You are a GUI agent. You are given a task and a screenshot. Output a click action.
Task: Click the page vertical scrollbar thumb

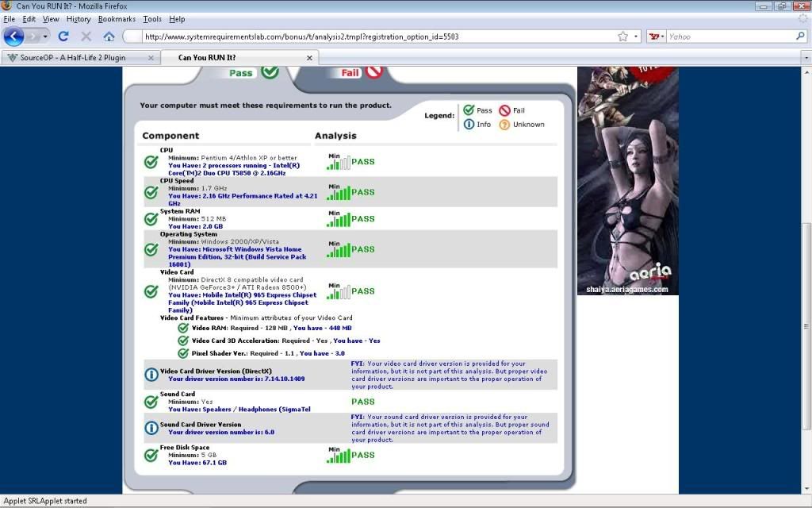pyautogui.click(x=806, y=326)
